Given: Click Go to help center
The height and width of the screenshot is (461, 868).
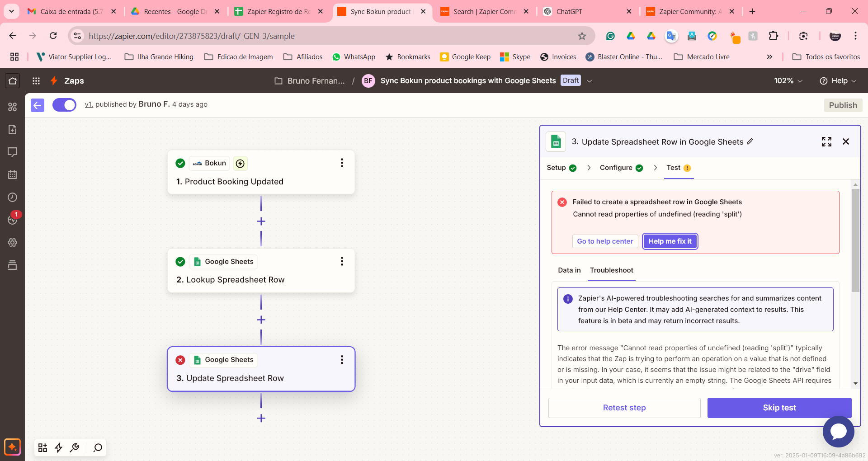Looking at the screenshot, I should pyautogui.click(x=605, y=241).
